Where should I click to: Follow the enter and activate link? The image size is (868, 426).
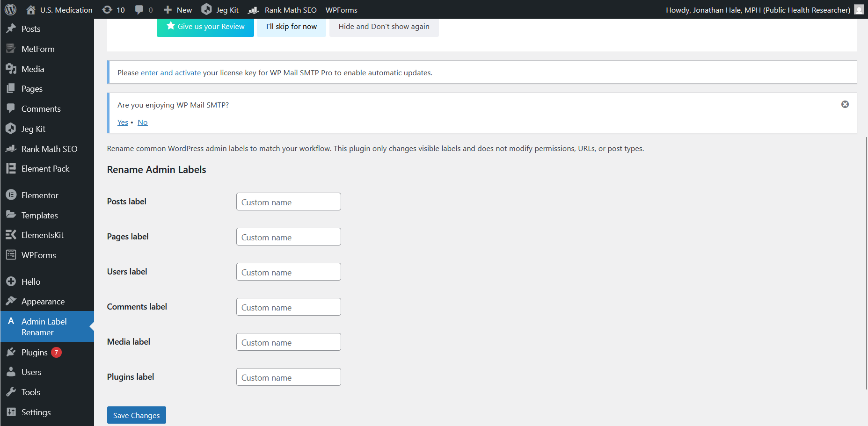(170, 72)
